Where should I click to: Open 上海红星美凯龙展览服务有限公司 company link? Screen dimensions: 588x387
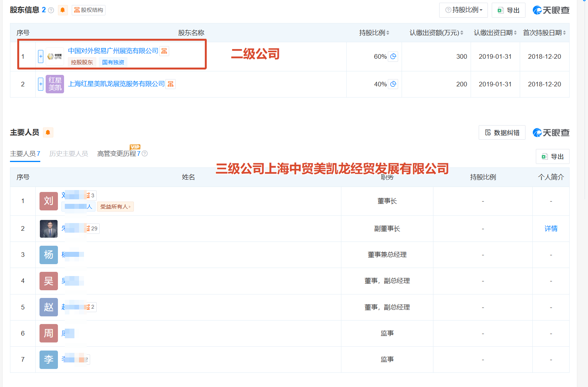pos(116,84)
